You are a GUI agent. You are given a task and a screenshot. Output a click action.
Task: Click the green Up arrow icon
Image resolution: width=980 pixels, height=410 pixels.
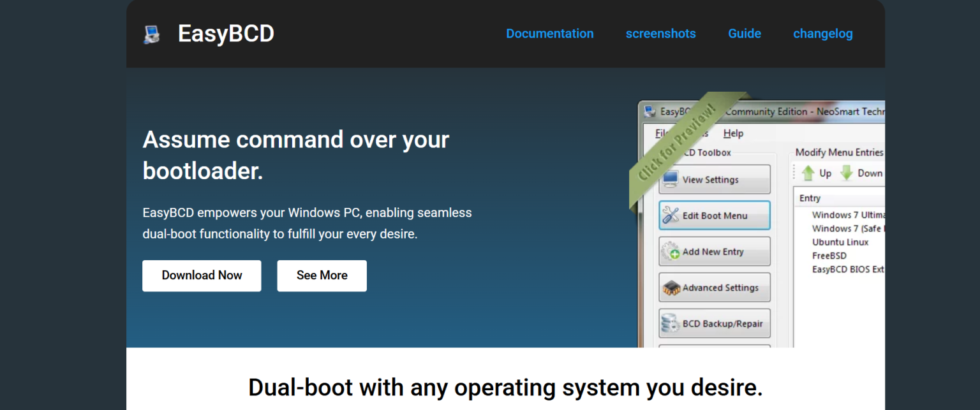point(808,173)
